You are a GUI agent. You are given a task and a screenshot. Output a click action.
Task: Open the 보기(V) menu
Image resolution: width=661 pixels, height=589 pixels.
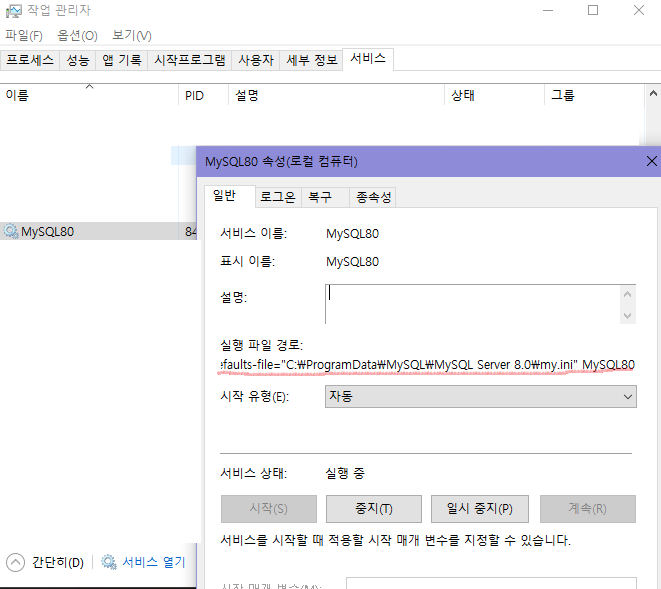coord(132,35)
